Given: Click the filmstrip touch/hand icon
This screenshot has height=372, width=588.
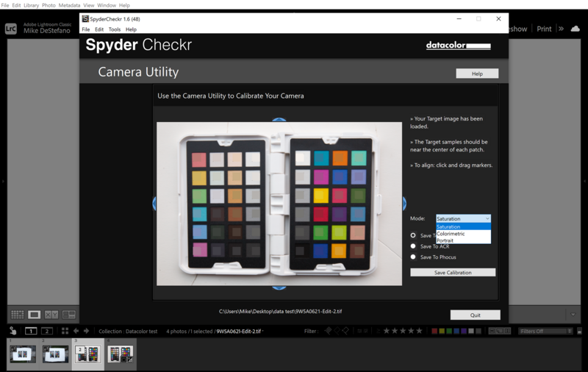Looking at the screenshot, I should click(13, 330).
